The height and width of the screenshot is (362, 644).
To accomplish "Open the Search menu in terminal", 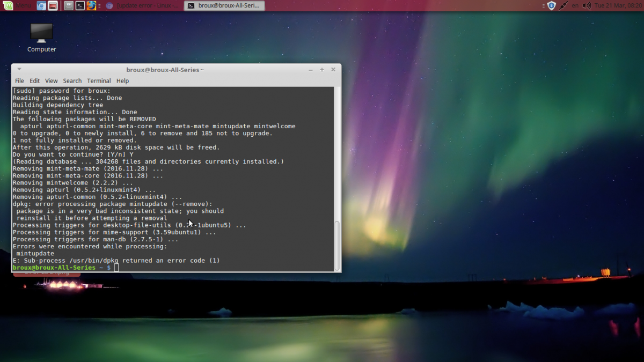I will [72, 81].
